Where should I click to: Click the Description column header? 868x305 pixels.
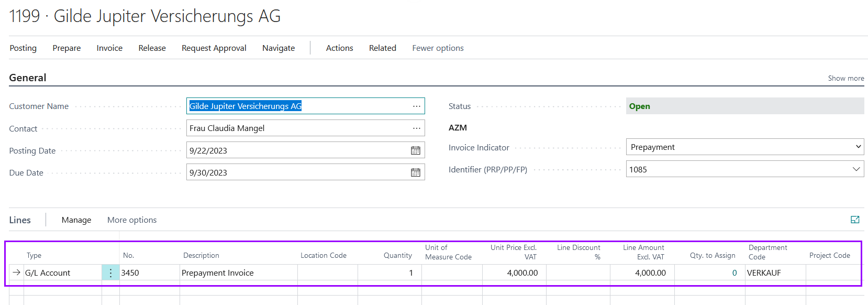(x=201, y=255)
